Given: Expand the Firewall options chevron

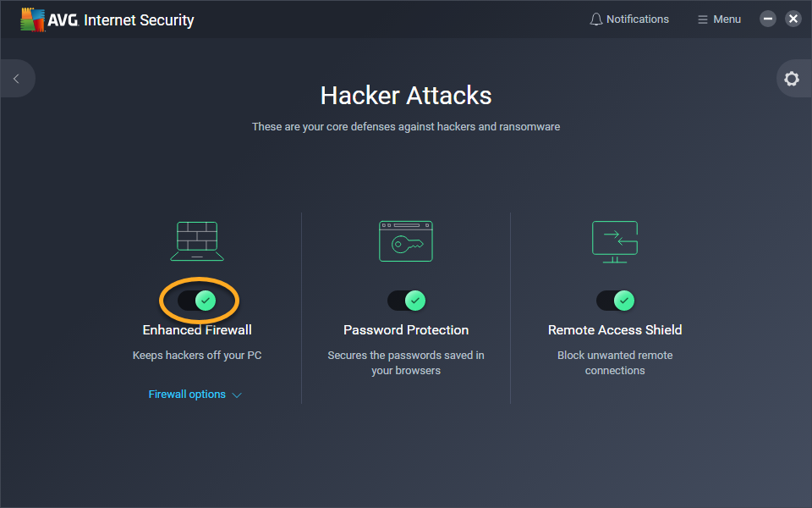Looking at the screenshot, I should click(x=237, y=395).
